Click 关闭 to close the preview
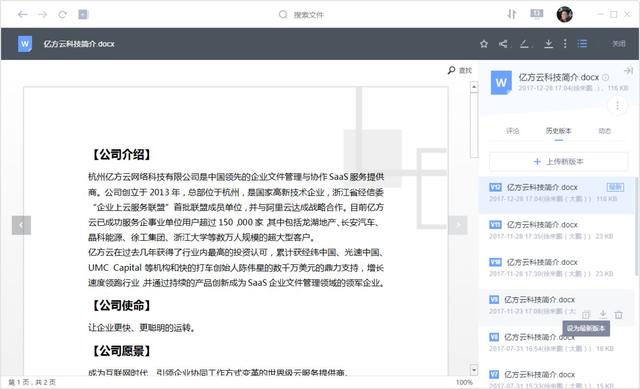The height and width of the screenshot is (389, 640). click(618, 44)
